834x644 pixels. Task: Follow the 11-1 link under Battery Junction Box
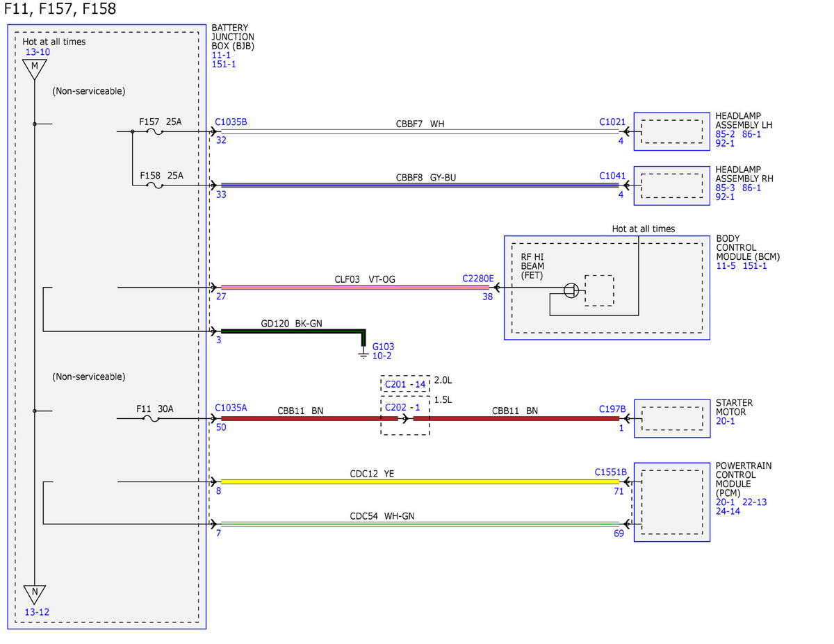click(221, 55)
